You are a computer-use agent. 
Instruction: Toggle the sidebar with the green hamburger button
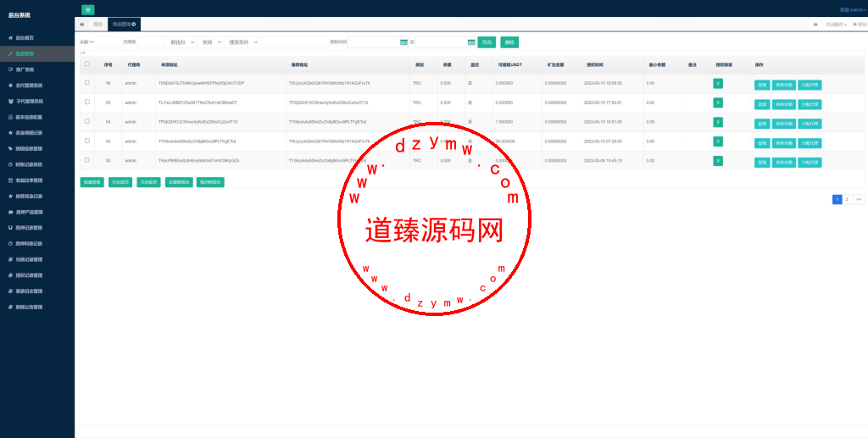click(x=87, y=9)
